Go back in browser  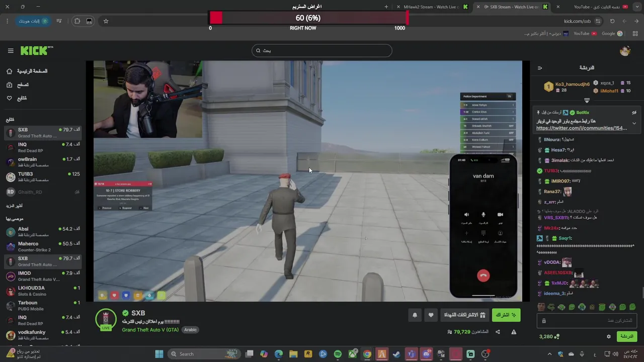point(636,21)
